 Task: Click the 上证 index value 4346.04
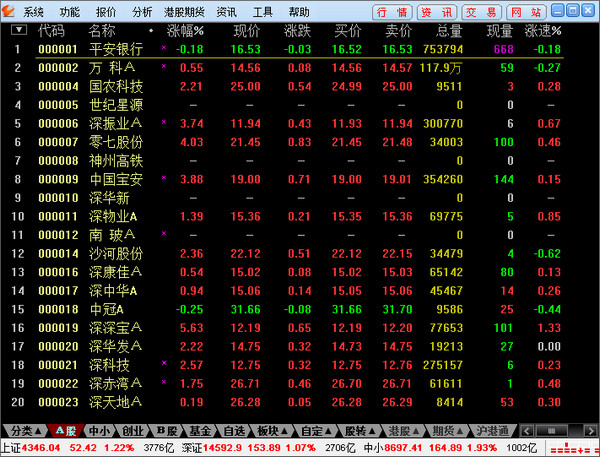[41, 447]
